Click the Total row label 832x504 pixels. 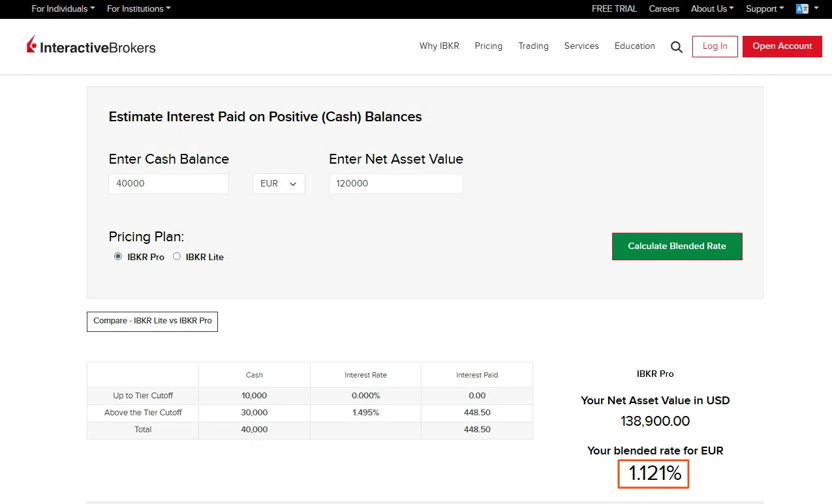[143, 430]
